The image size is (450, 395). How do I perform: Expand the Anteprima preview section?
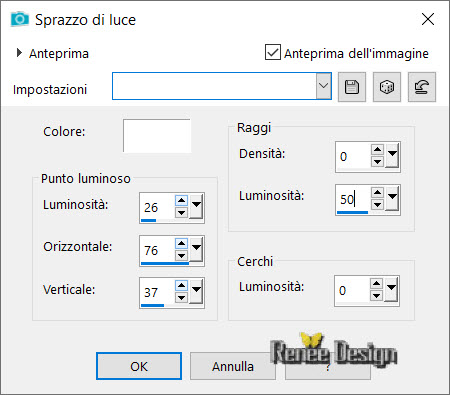click(x=19, y=53)
